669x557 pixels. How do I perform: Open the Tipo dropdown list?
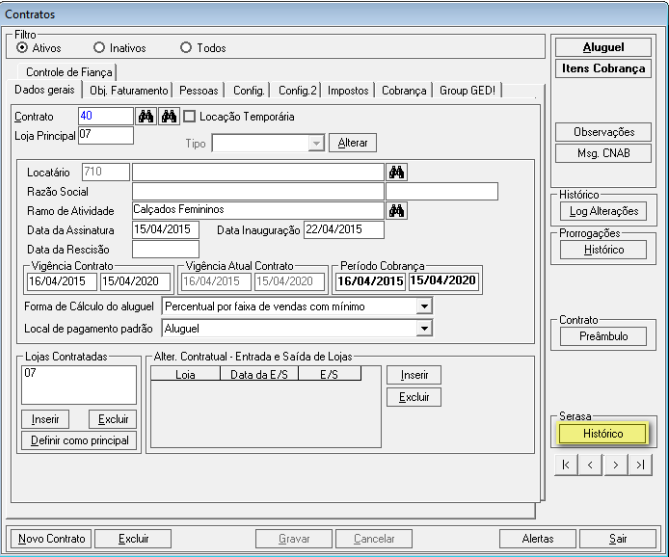tap(317, 143)
